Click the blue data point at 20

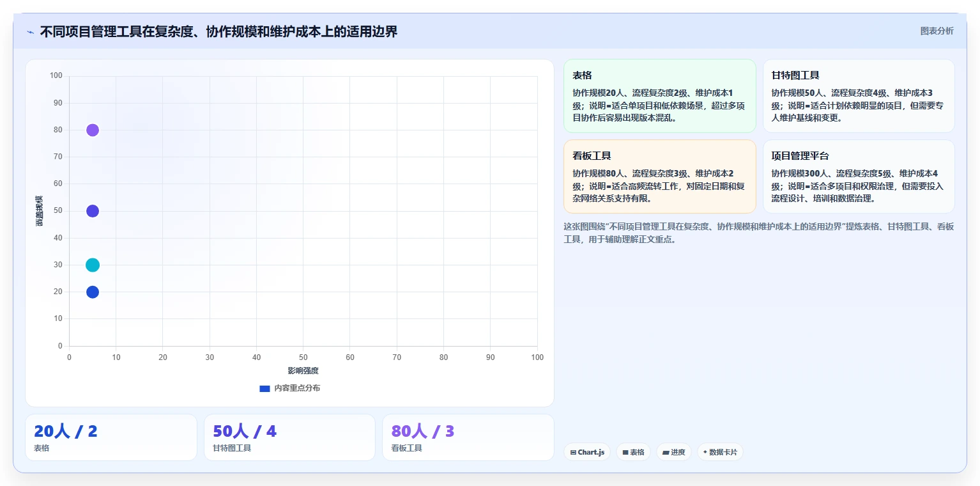pyautogui.click(x=93, y=292)
